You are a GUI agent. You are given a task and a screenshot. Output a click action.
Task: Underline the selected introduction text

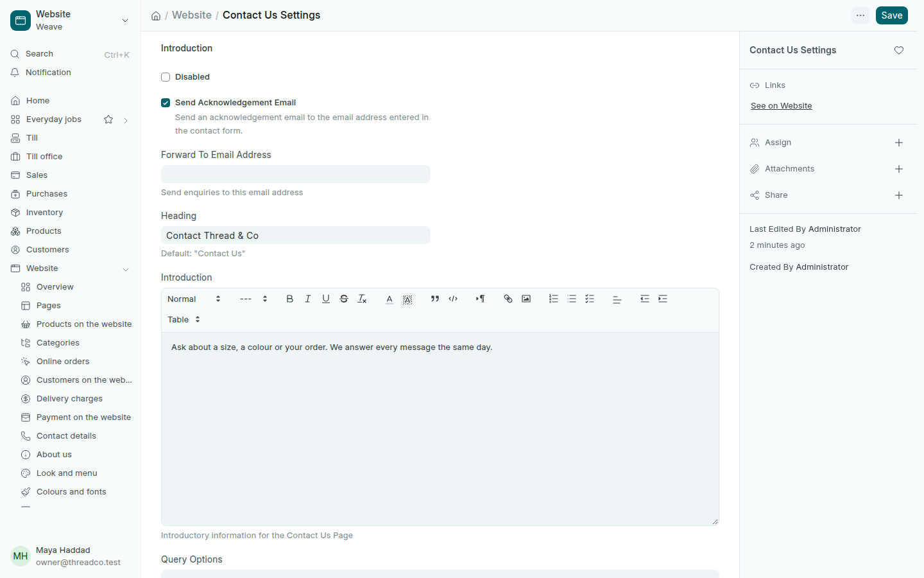326,299
